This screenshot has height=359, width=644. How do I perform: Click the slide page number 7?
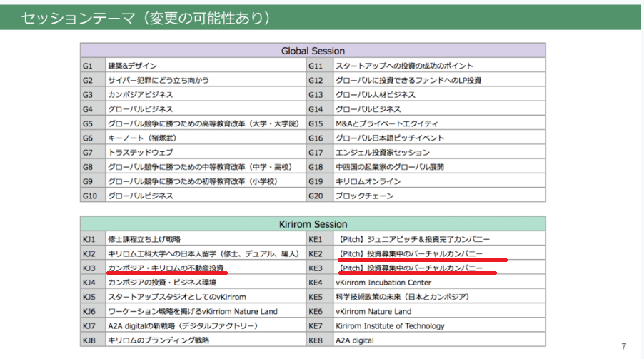click(x=623, y=347)
